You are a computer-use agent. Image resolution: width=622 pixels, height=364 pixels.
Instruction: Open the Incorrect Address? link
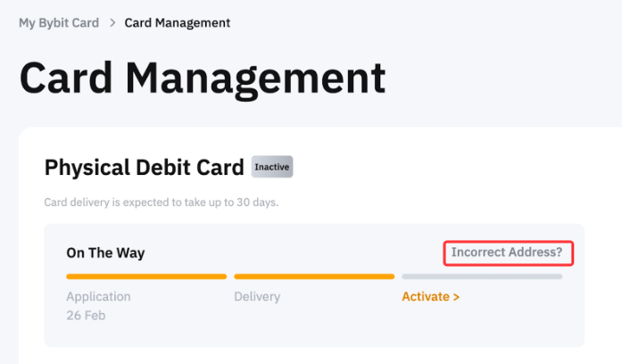pos(507,252)
